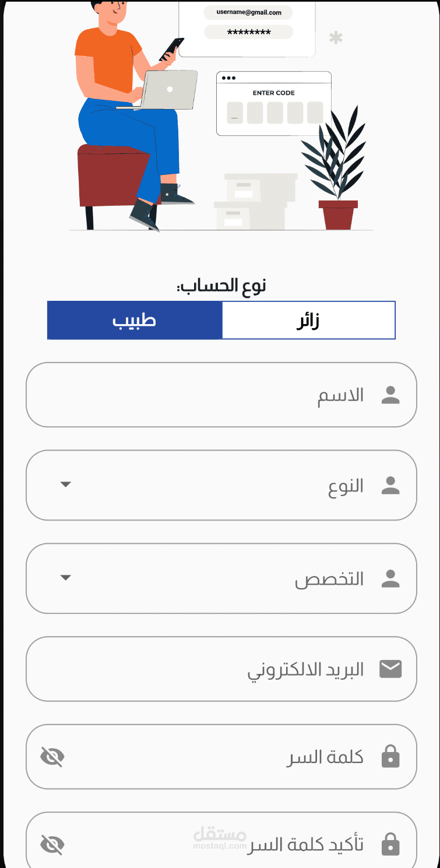Select طبيب account type
Screen dimensions: 440x868
pos(135,320)
